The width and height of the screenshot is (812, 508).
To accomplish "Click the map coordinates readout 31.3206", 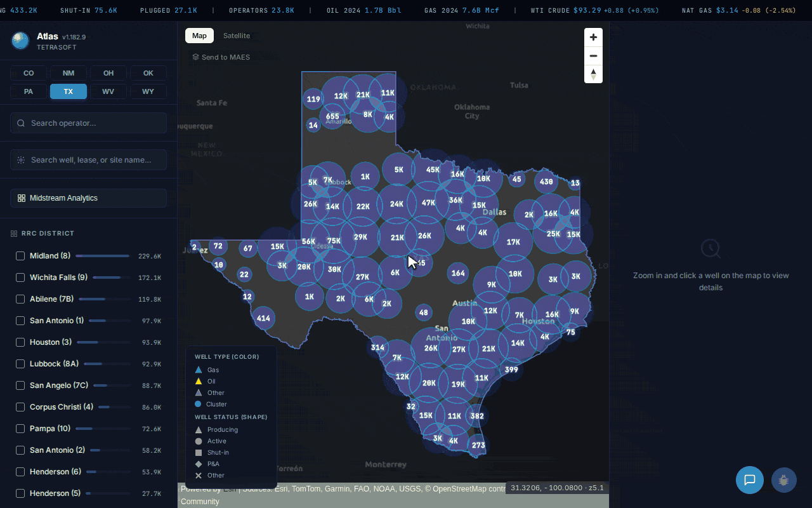I will [557, 488].
